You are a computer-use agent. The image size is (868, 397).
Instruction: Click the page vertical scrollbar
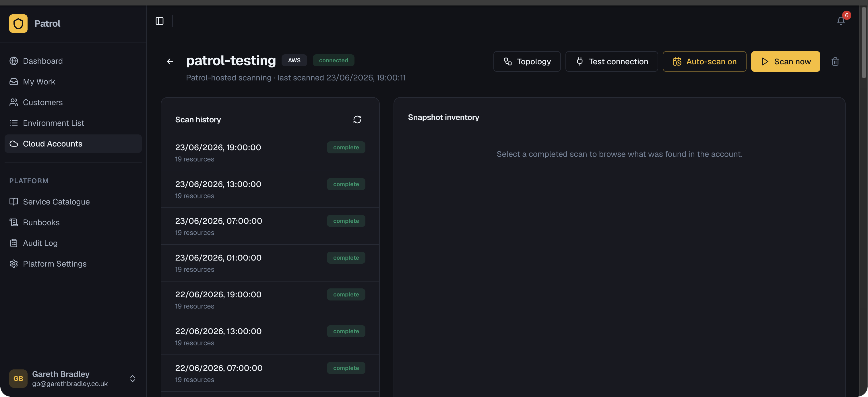tap(864, 42)
